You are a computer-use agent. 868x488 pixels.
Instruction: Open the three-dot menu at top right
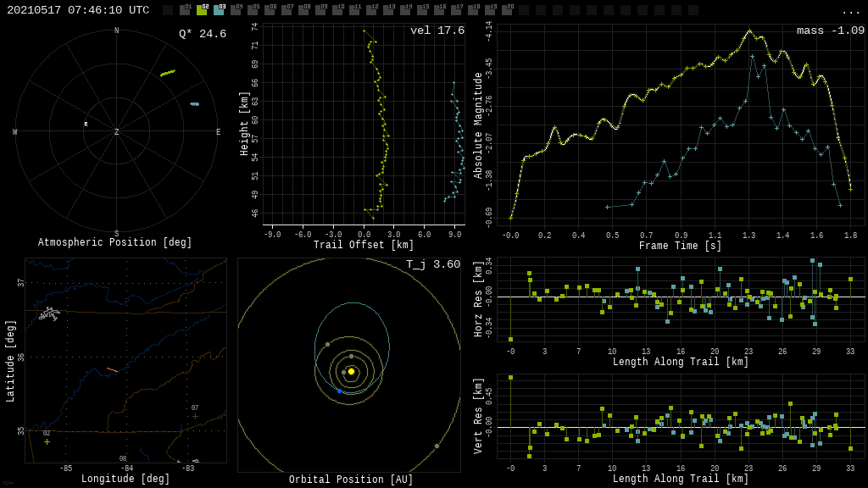tap(850, 11)
